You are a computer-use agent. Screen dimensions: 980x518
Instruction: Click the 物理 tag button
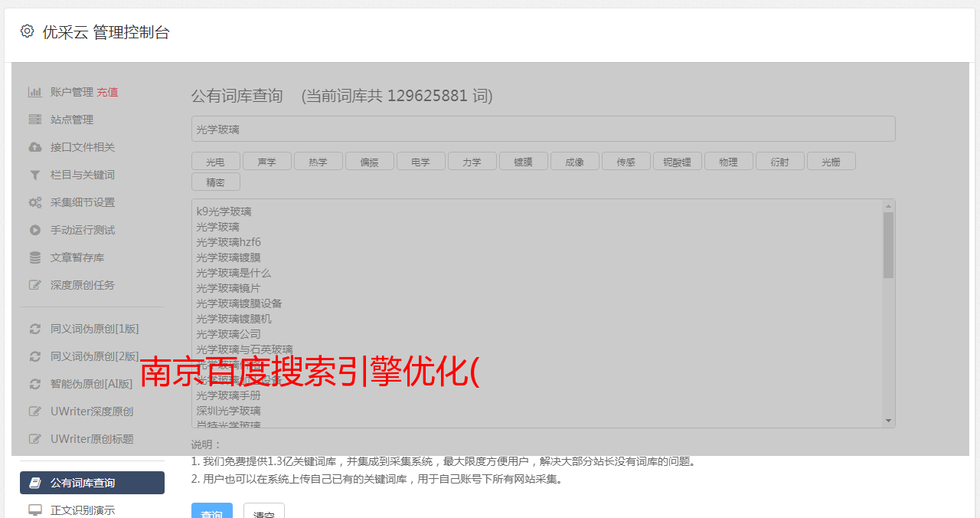pyautogui.click(x=728, y=161)
